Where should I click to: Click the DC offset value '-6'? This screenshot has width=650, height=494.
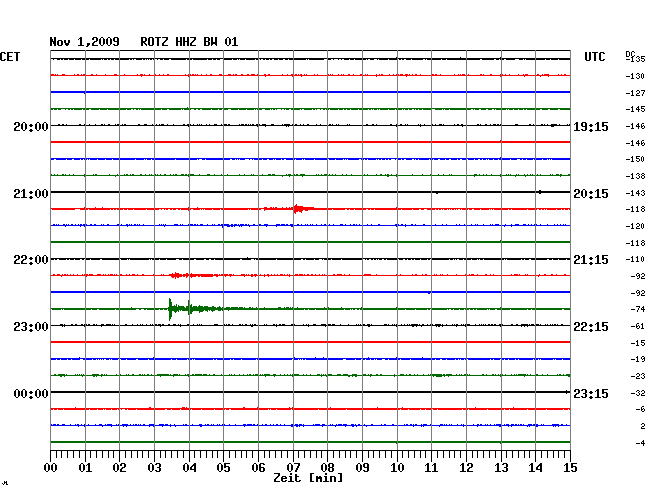pos(639,409)
